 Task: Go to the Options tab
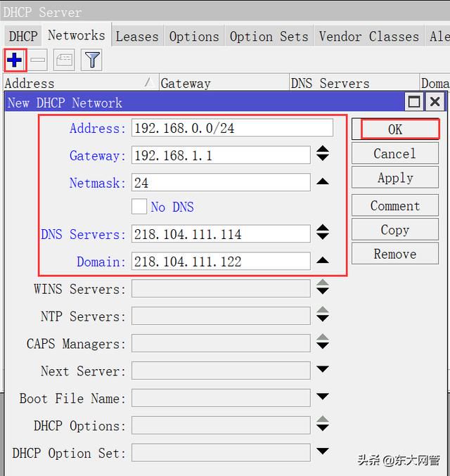tap(194, 37)
